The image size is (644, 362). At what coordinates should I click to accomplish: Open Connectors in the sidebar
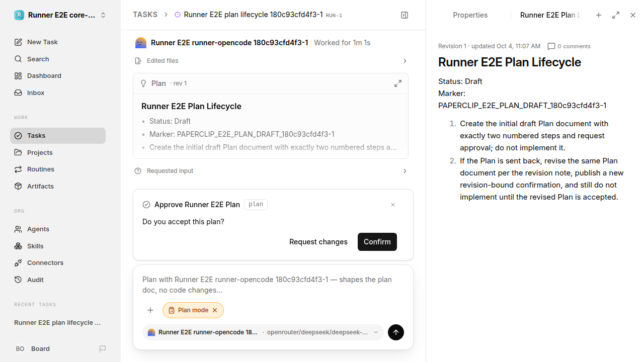58,263
